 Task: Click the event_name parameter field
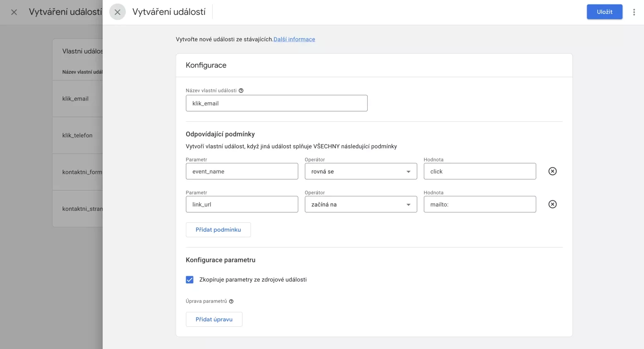[242, 171]
